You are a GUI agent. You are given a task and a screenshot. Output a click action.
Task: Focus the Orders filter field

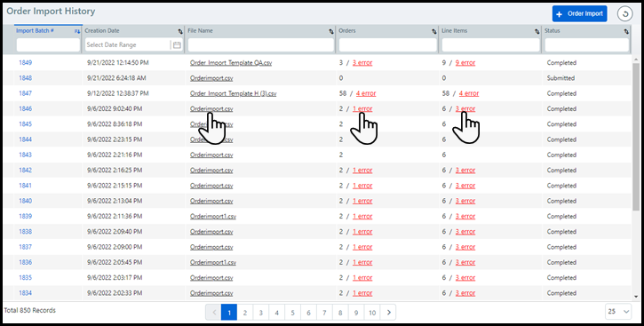tap(387, 45)
